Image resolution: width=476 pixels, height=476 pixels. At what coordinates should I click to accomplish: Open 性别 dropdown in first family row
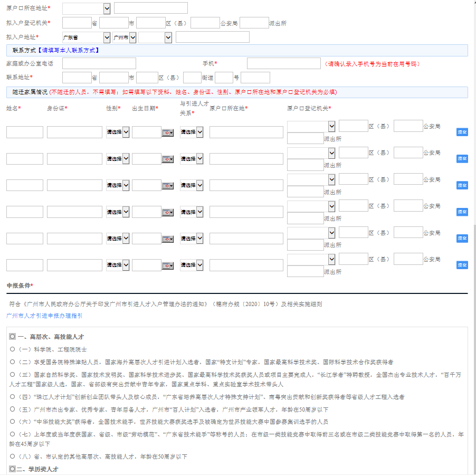tap(118, 132)
